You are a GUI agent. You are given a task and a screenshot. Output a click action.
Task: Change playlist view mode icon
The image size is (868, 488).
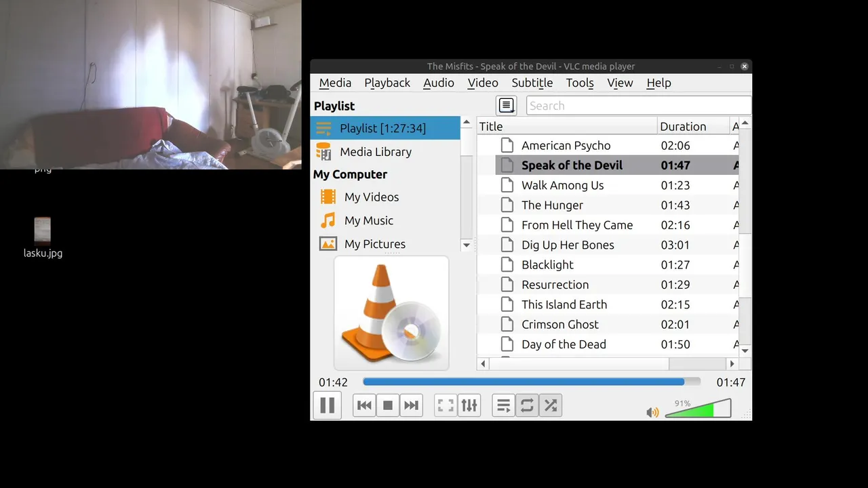(x=507, y=105)
